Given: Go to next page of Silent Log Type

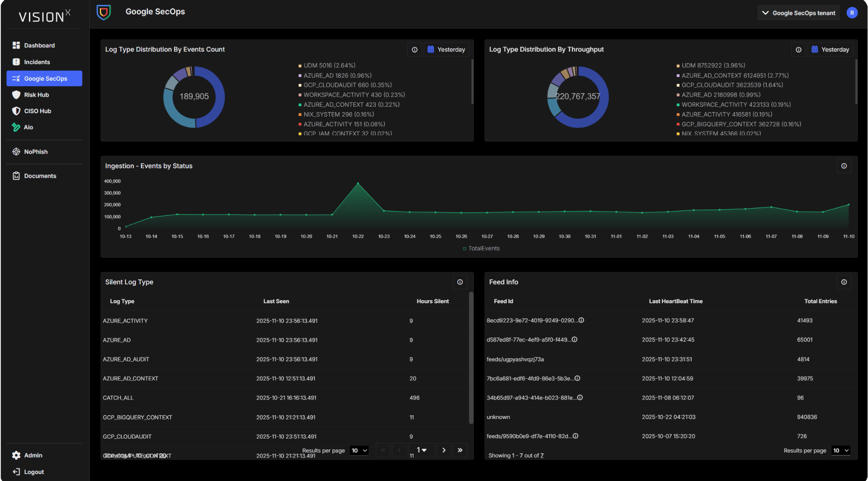Looking at the screenshot, I should 444,450.
